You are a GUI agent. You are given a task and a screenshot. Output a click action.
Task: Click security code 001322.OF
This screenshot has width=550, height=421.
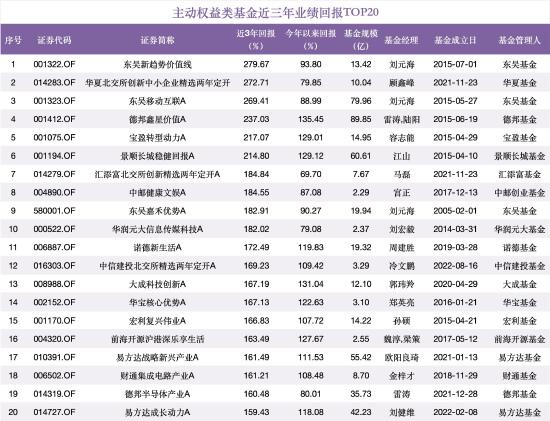[x=54, y=64]
